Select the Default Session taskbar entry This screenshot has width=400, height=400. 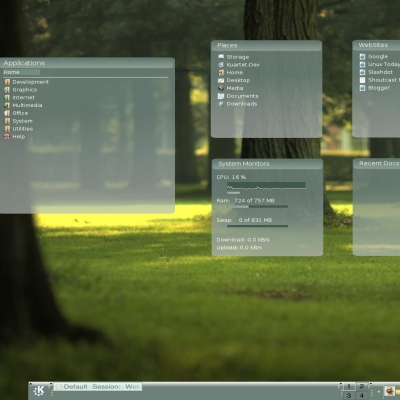[x=98, y=387]
